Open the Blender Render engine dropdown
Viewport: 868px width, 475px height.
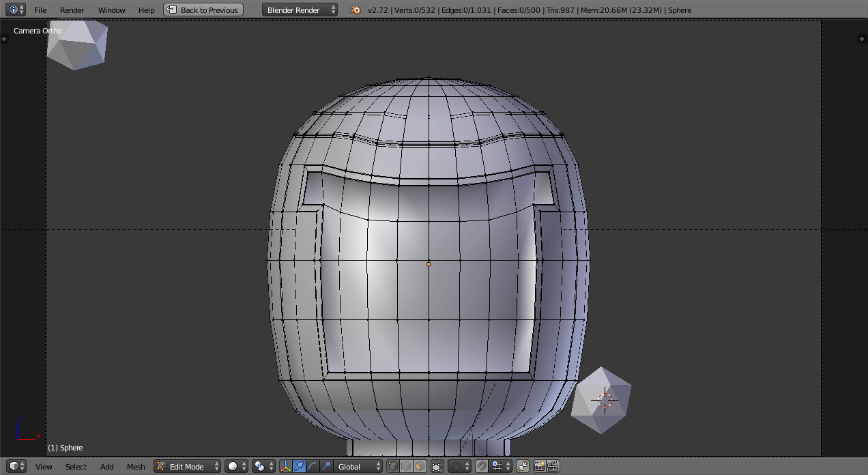coord(300,10)
